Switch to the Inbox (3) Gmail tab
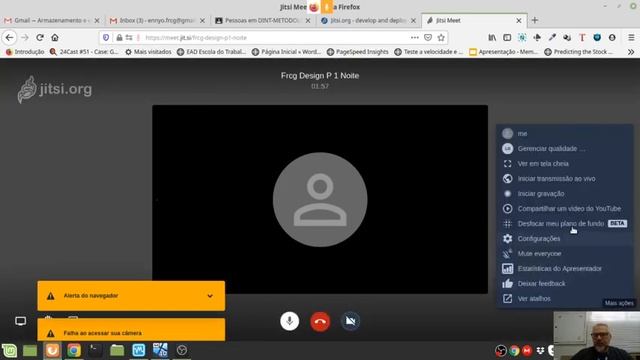640x360 pixels. 157,20
